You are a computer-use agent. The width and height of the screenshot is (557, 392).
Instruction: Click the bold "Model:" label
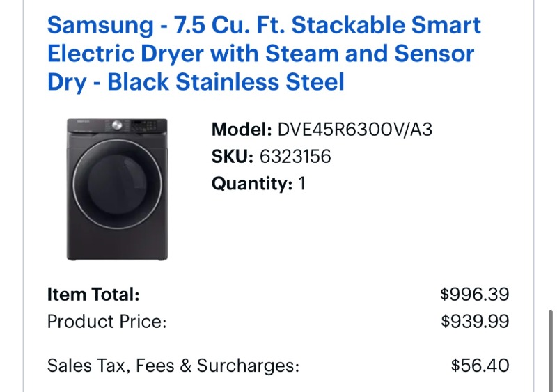pyautogui.click(x=242, y=130)
